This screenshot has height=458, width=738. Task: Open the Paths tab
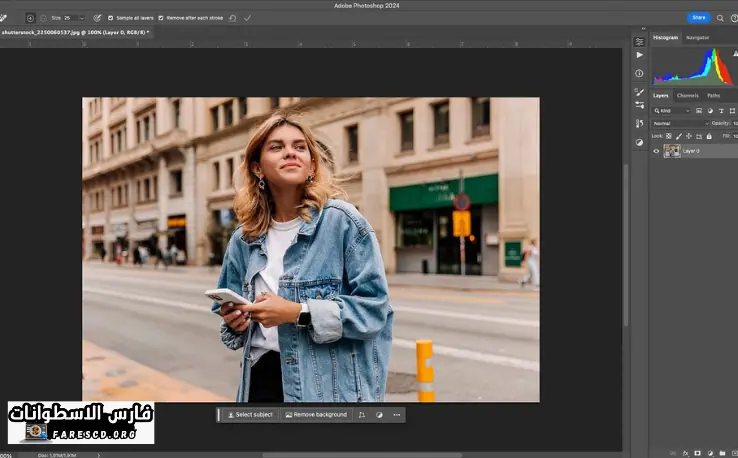pyautogui.click(x=713, y=95)
